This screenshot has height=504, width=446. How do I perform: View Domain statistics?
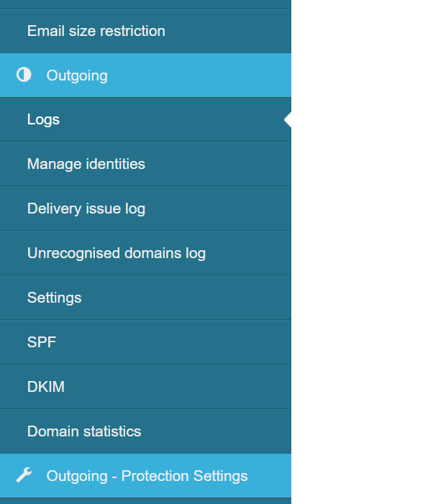click(x=84, y=431)
